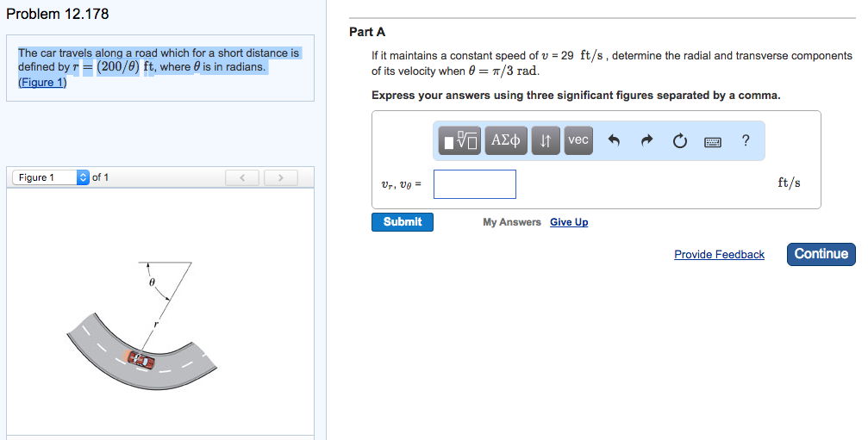Open the Figure 1 selector dropdown
Screen dimensions: 868x440
[x=51, y=177]
